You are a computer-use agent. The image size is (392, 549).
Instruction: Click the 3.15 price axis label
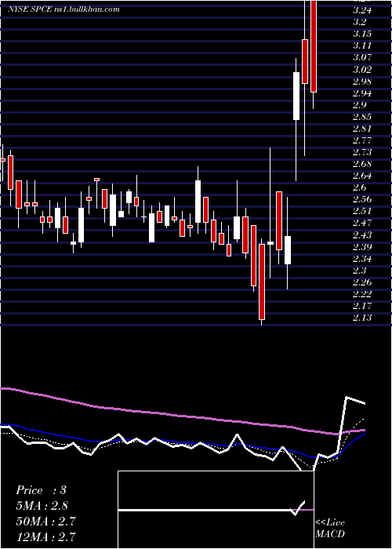click(361, 34)
